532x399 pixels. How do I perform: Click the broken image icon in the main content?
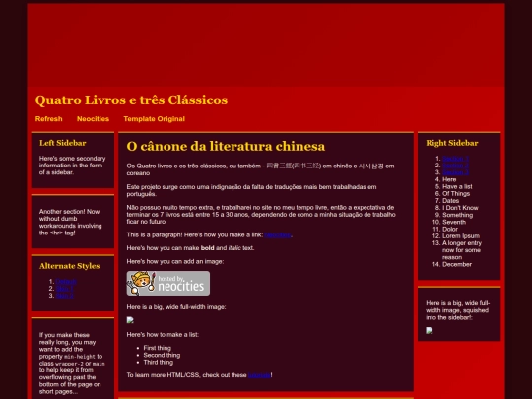tap(130, 320)
